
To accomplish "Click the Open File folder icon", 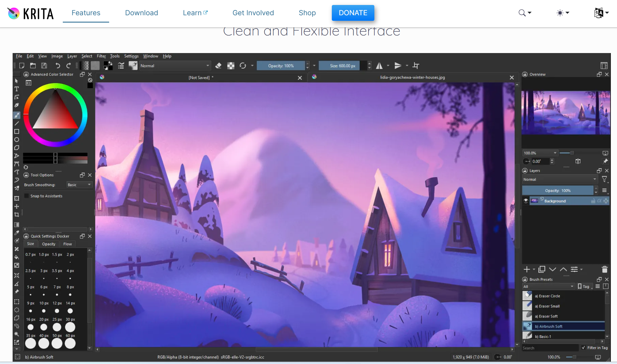I will point(33,66).
